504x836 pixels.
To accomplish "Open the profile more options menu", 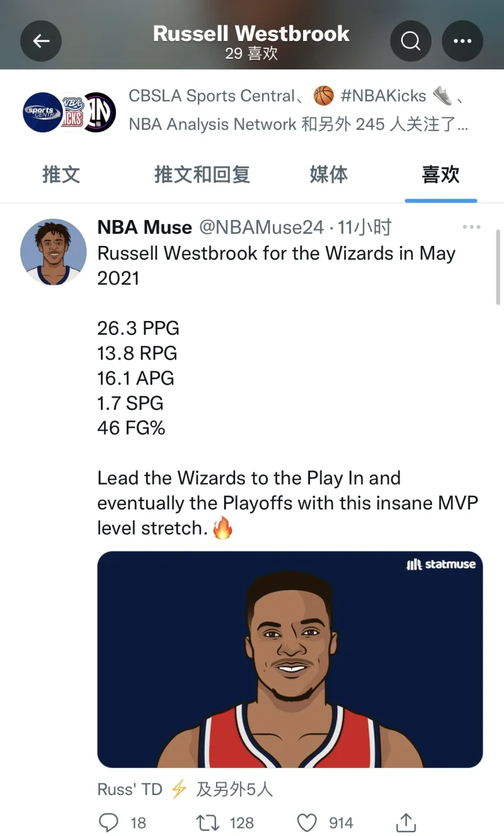I will pos(462,42).
